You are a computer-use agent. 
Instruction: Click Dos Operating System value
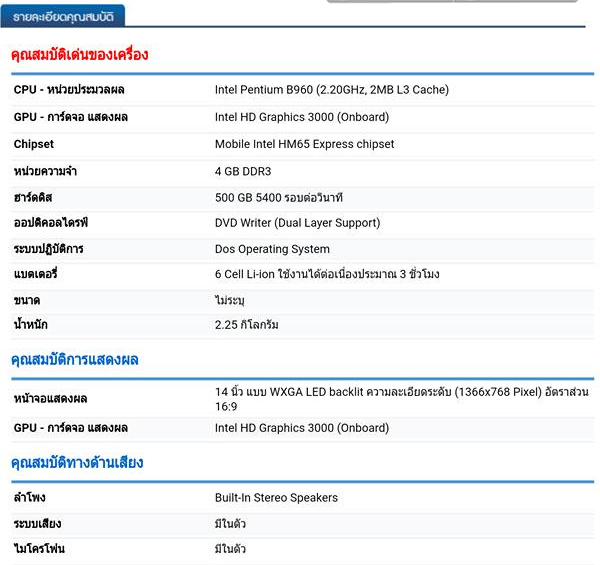click(x=272, y=249)
